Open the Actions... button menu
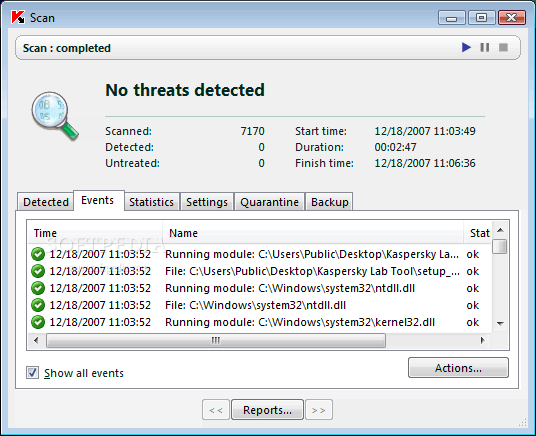This screenshot has width=536, height=436. [458, 368]
